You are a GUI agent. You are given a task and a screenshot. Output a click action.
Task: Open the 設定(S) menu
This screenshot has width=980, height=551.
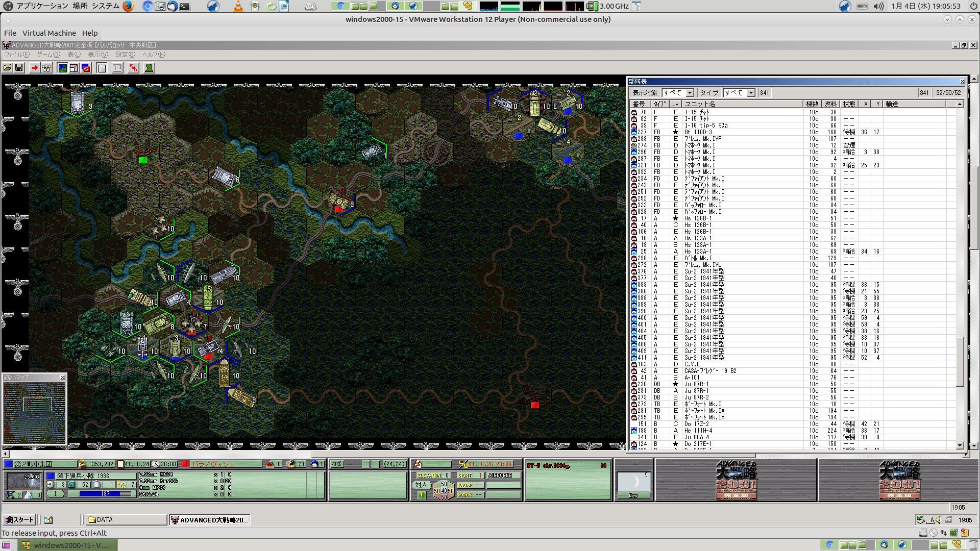coord(125,55)
